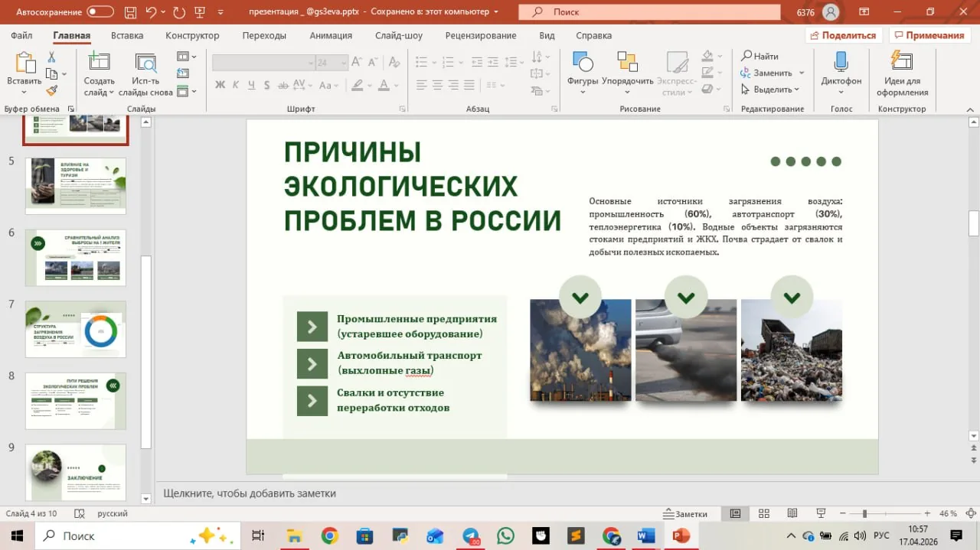The image size is (980, 550).
Task: Click Reading view icon in status bar
Action: pos(792,514)
